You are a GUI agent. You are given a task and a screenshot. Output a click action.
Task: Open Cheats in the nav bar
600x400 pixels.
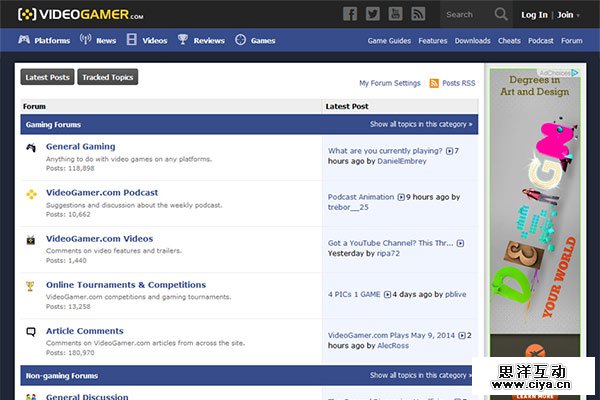click(x=509, y=41)
